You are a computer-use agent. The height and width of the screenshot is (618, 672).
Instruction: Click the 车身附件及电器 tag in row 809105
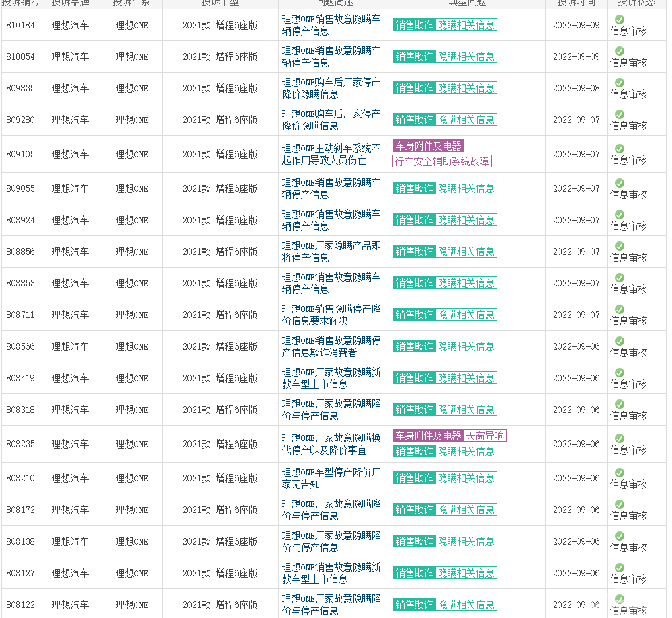tap(429, 146)
